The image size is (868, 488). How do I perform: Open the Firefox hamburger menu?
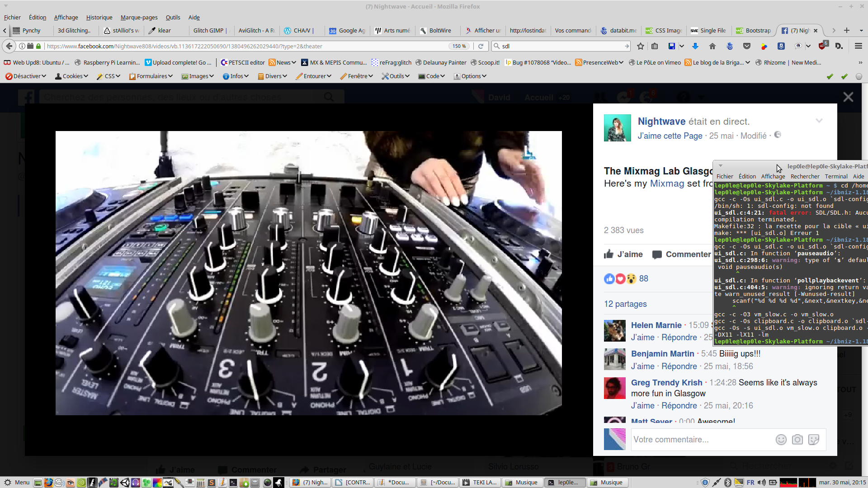pyautogui.click(x=858, y=46)
